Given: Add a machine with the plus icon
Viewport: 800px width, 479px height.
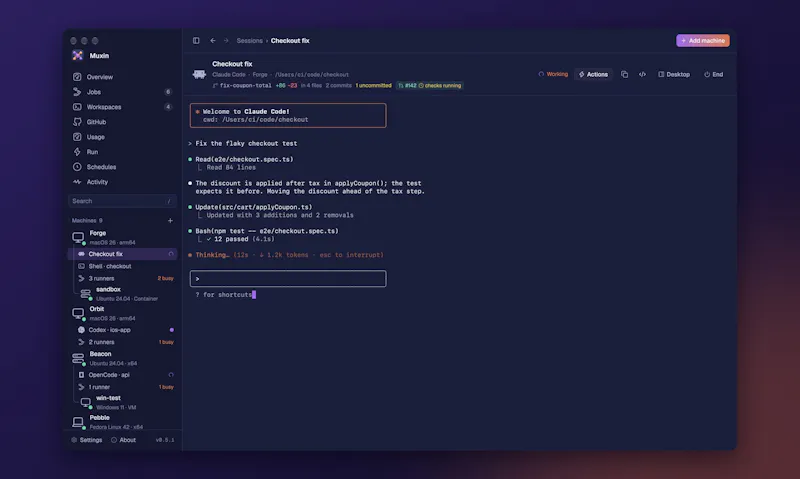Looking at the screenshot, I should [170, 220].
